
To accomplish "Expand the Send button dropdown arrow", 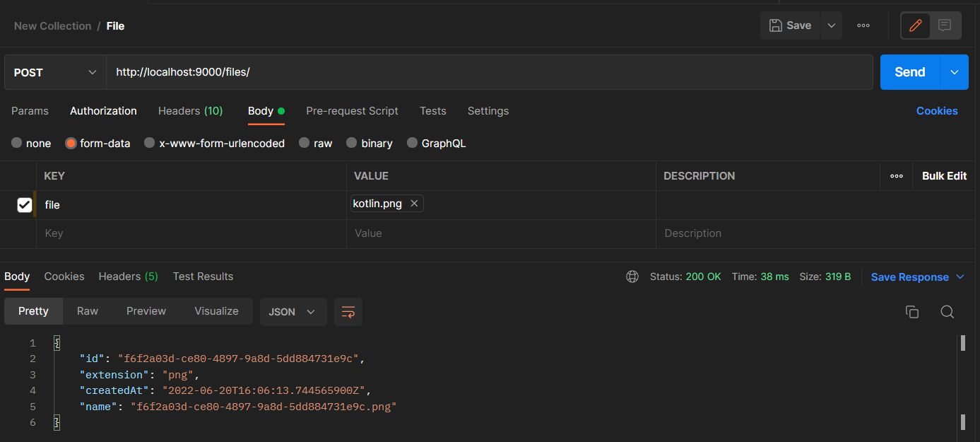I will (x=955, y=72).
